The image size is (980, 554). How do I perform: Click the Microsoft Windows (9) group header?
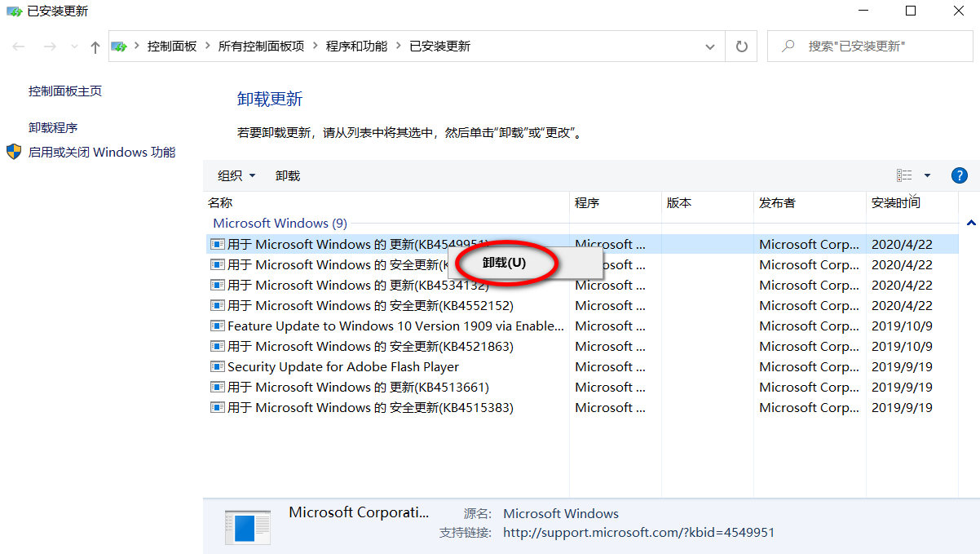coord(280,223)
